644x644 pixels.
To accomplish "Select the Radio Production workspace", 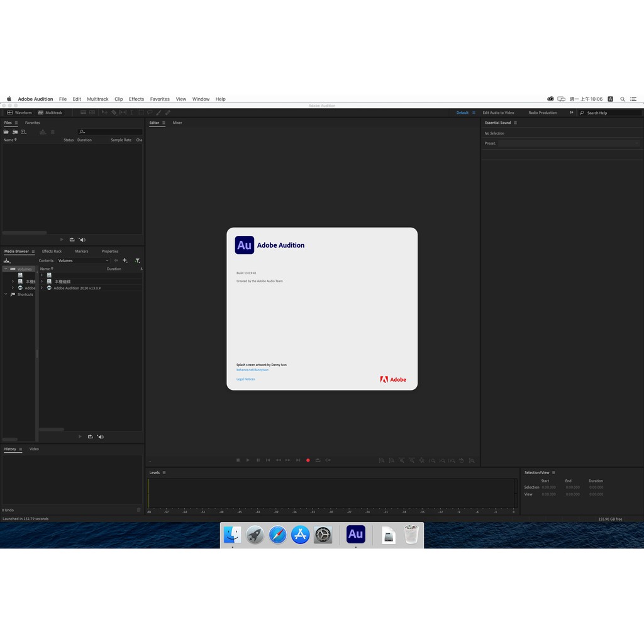I will pos(543,113).
